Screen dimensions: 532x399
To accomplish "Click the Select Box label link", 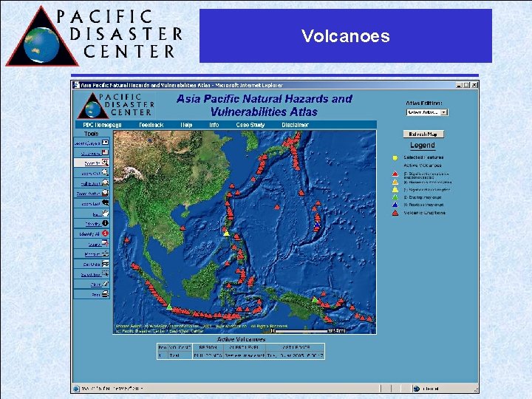I will click(x=91, y=275).
